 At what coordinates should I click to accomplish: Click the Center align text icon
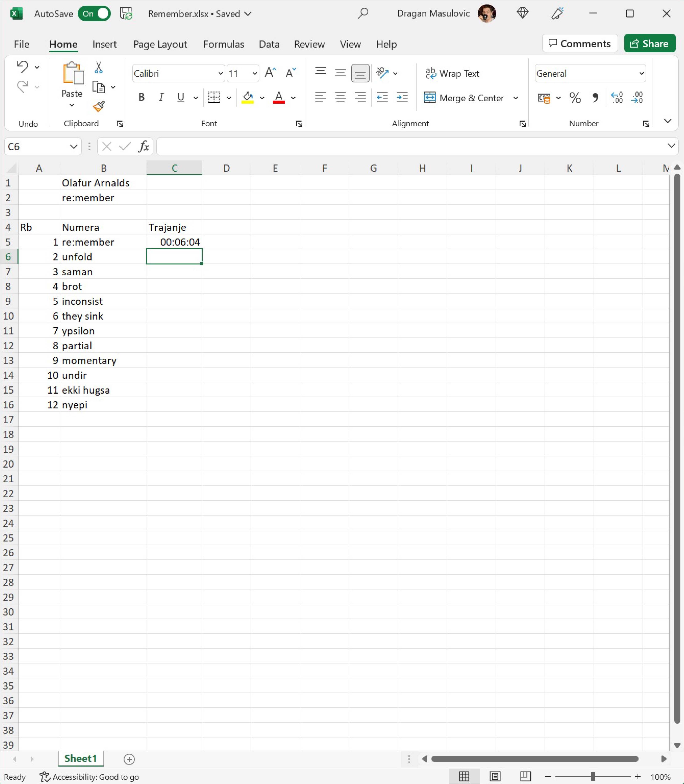340,98
